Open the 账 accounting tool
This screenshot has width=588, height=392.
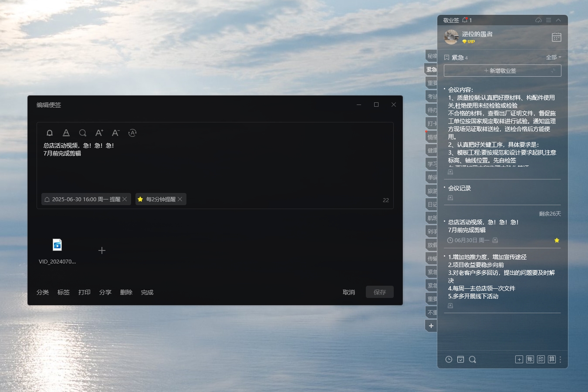coord(530,359)
